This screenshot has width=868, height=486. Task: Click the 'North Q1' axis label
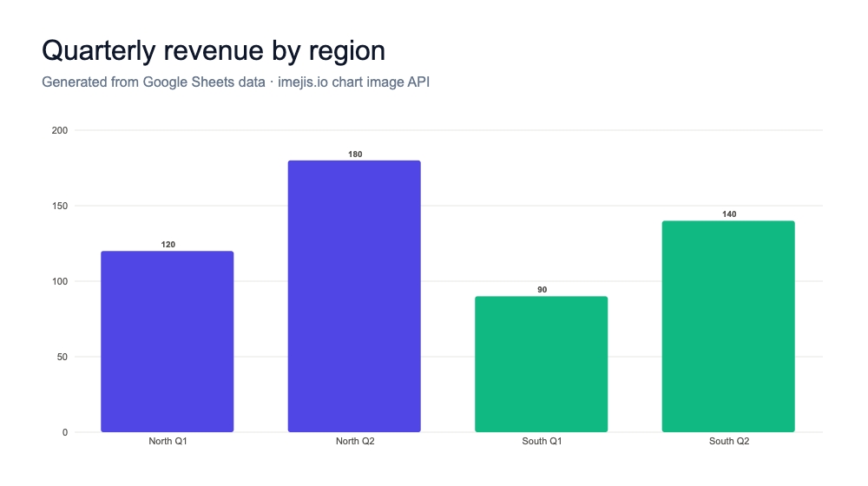(x=168, y=441)
